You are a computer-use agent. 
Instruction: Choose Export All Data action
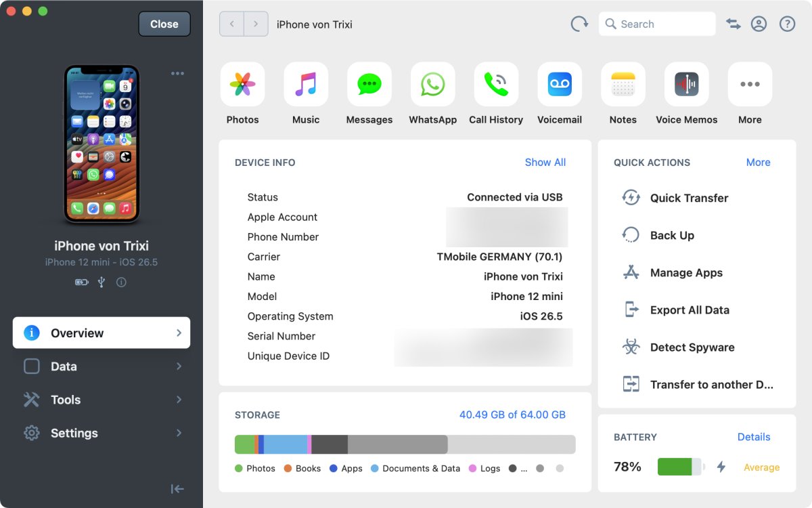tap(675, 310)
